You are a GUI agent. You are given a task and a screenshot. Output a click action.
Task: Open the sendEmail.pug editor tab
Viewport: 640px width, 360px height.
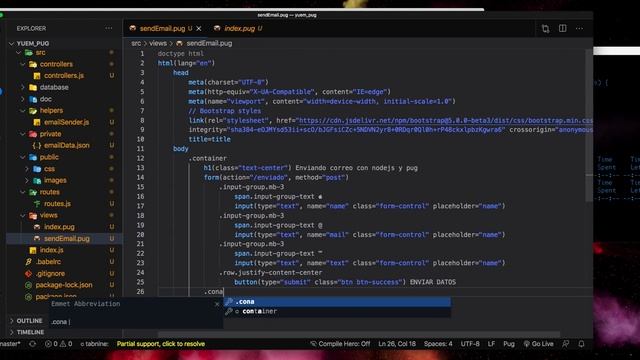[x=162, y=29]
